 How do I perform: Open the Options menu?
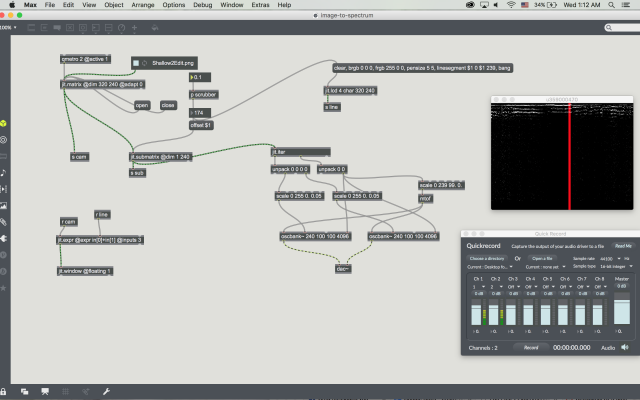[174, 5]
